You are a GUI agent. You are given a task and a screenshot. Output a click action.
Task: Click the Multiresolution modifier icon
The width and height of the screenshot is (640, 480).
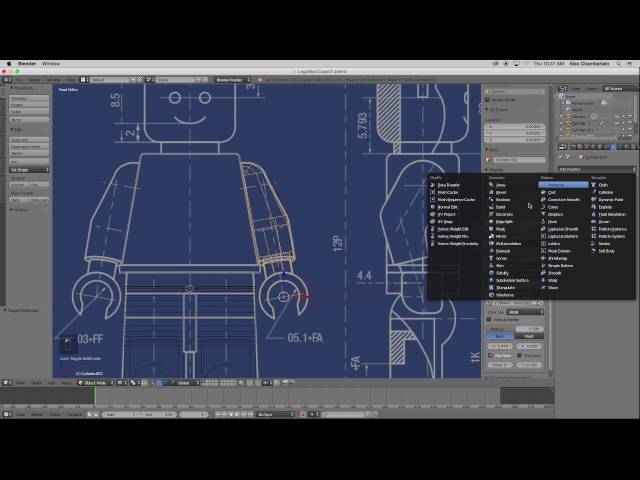(491, 244)
